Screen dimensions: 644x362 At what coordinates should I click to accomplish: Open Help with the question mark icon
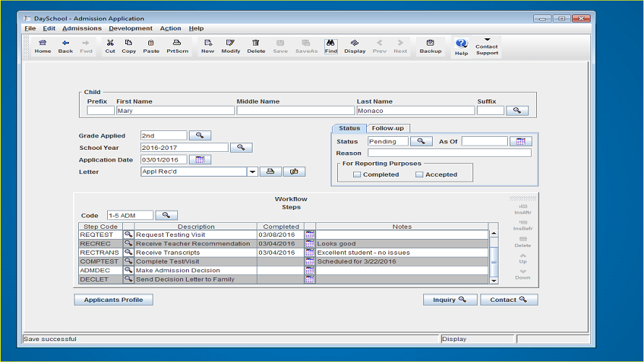[x=461, y=47]
